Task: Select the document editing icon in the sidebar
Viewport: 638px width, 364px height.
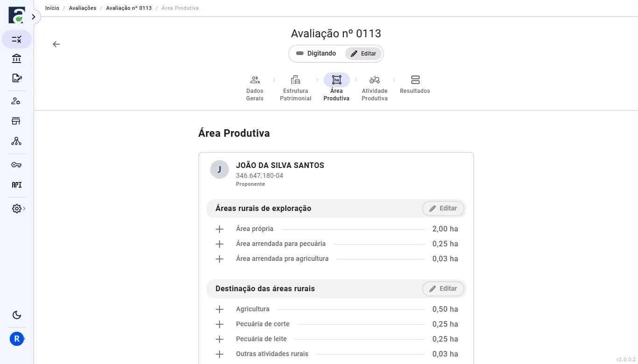Action: tap(16, 78)
